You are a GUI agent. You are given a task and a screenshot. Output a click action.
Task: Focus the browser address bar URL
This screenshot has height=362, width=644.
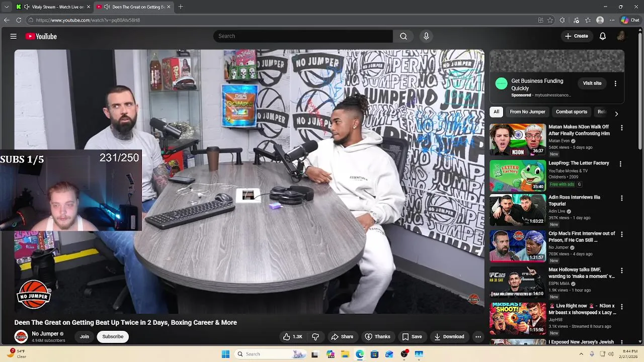[88, 20]
